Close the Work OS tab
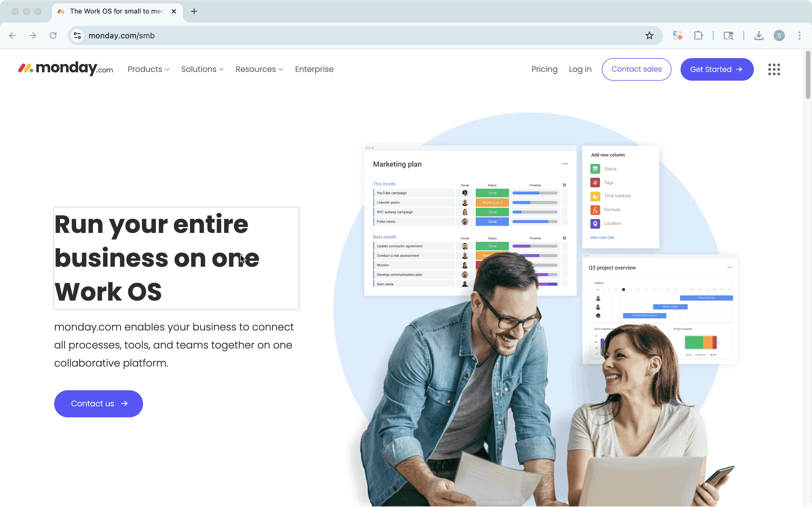The width and height of the screenshot is (812, 507). [x=174, y=11]
